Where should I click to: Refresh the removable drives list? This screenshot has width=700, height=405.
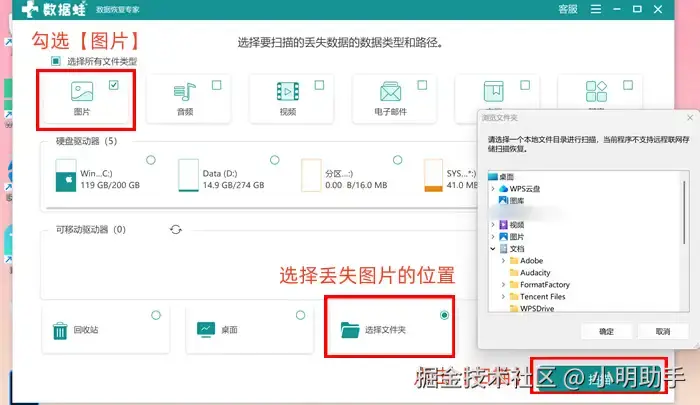coord(176,230)
